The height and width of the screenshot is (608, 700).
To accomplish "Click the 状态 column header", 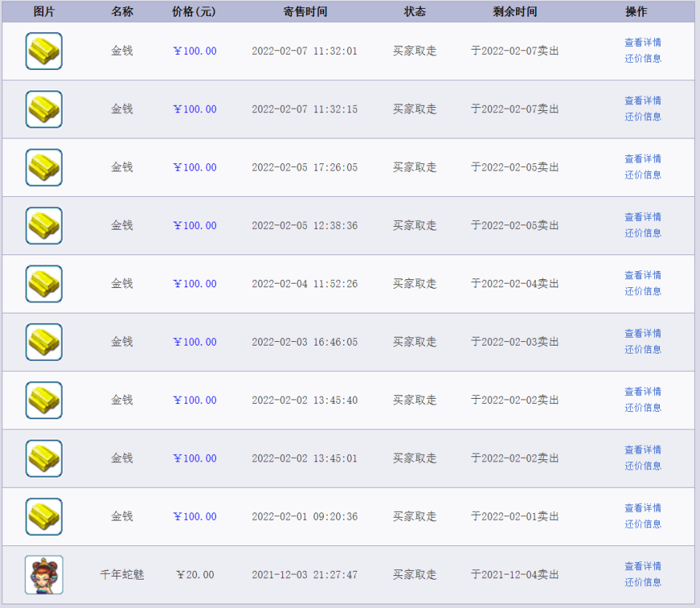I will coord(415,12).
